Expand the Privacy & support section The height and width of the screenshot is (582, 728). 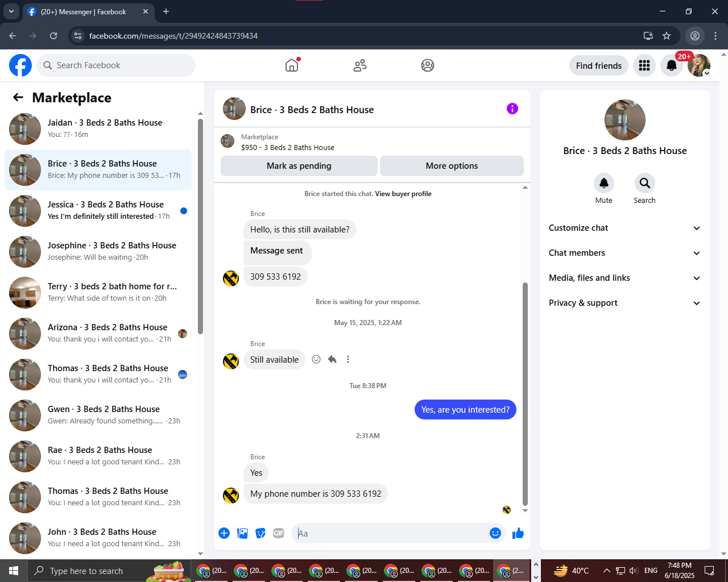[625, 303]
